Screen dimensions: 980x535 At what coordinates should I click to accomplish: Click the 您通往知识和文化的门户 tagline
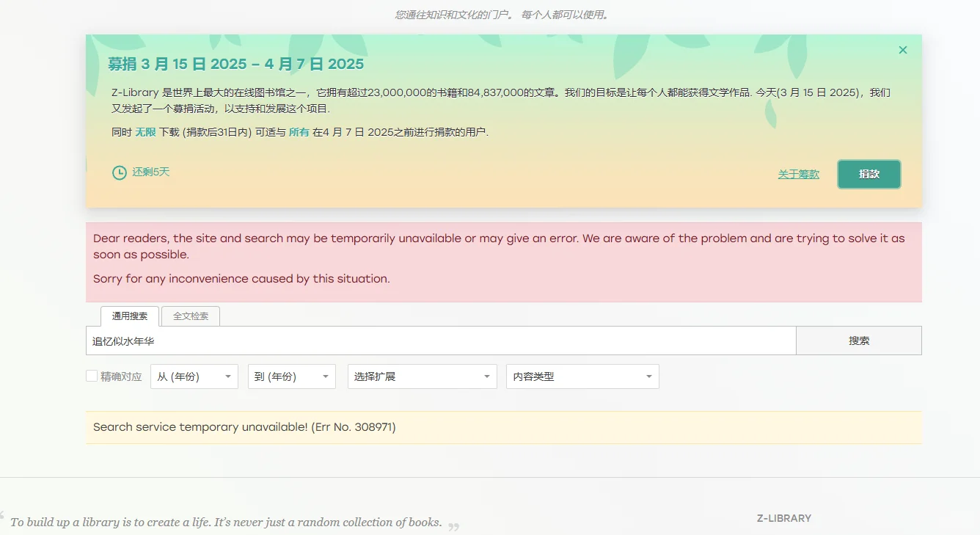502,15
